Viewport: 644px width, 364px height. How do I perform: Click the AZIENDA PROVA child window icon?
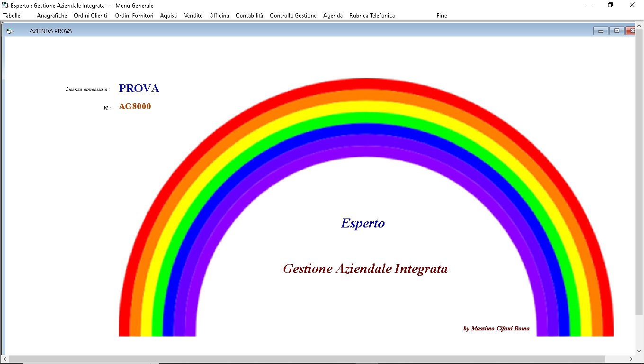[9, 31]
